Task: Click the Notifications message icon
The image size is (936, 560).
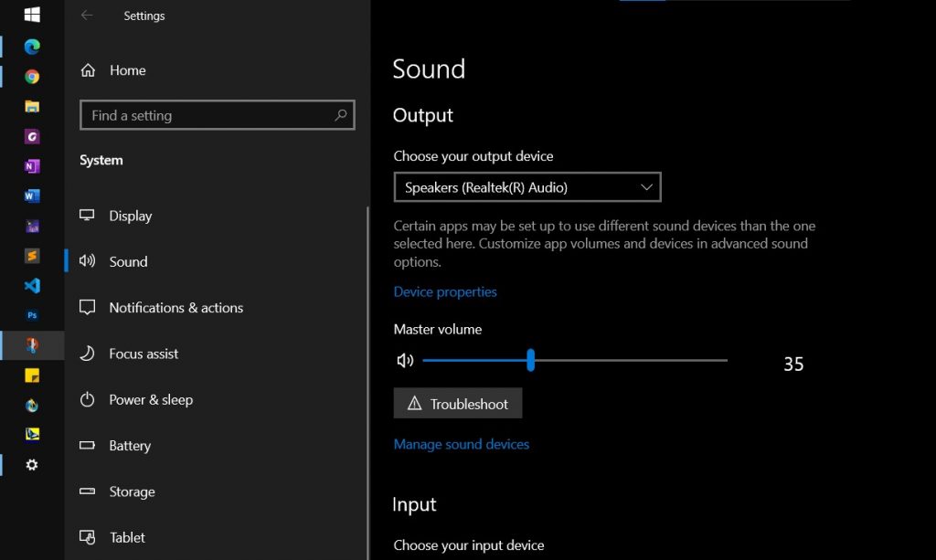Action: pos(87,307)
